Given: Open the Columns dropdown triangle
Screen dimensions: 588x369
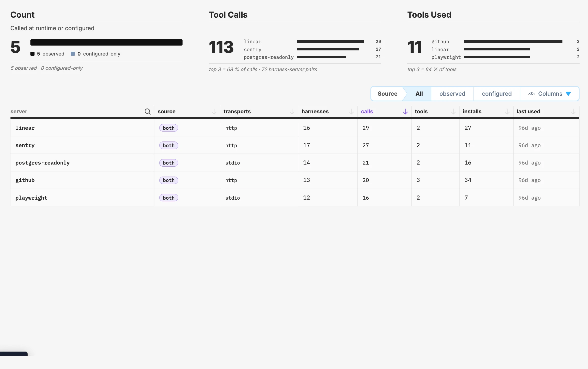Looking at the screenshot, I should click(x=568, y=94).
